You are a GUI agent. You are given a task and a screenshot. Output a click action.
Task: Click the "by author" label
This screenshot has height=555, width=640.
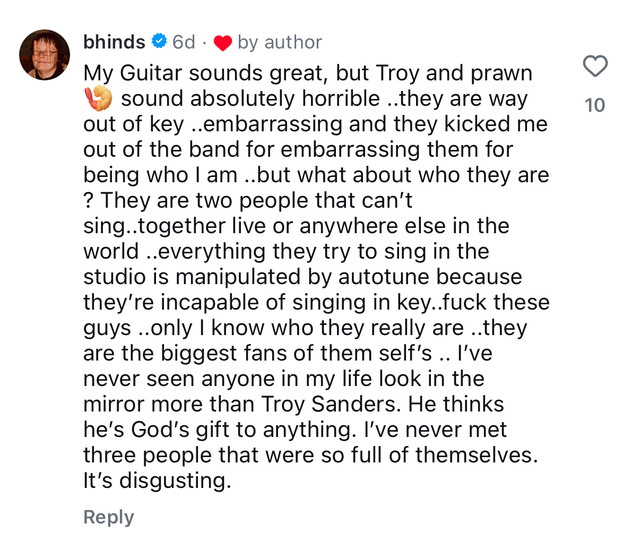point(279,42)
